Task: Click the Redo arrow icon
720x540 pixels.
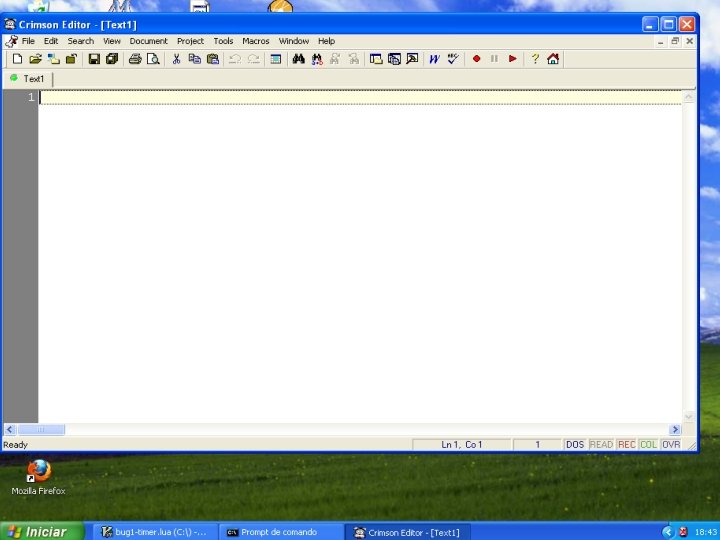Action: tap(253, 59)
